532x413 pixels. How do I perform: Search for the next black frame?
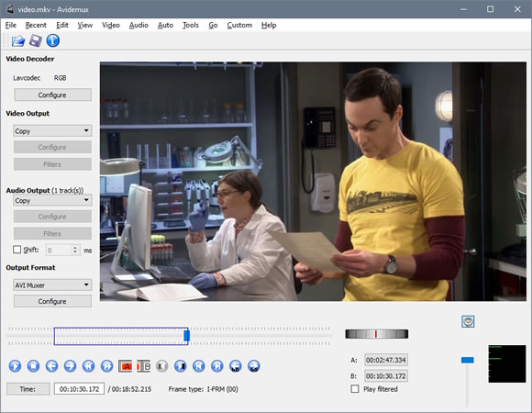tap(180, 366)
